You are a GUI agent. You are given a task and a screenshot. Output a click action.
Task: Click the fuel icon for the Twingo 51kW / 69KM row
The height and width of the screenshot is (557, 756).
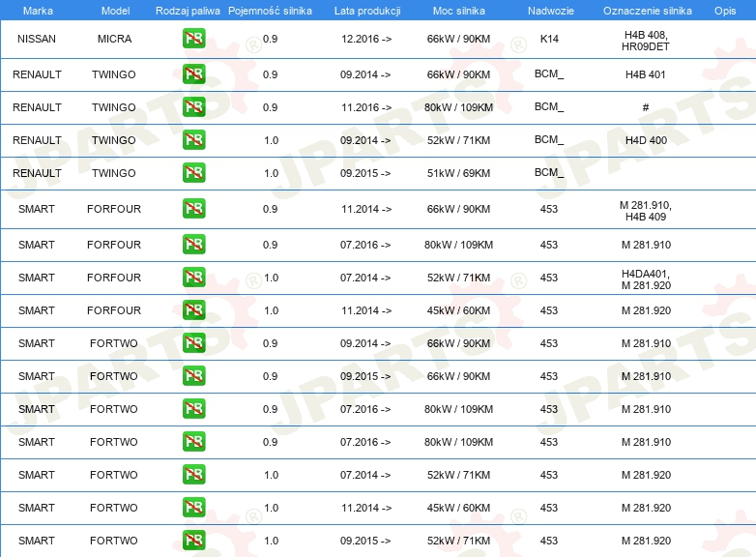pyautogui.click(x=193, y=173)
